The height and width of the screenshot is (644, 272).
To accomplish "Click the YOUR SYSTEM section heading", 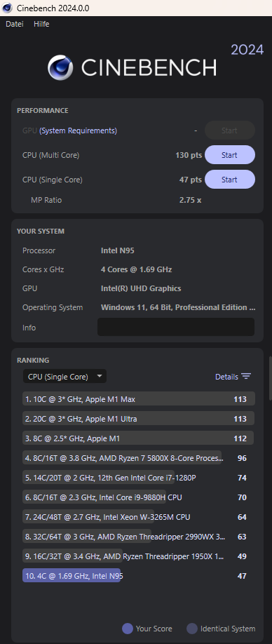I will [x=41, y=232].
